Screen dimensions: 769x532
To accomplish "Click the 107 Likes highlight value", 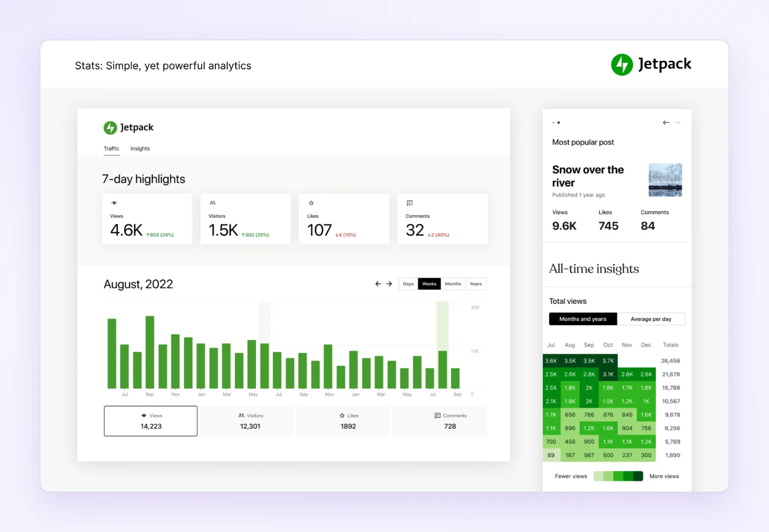I will (x=319, y=230).
